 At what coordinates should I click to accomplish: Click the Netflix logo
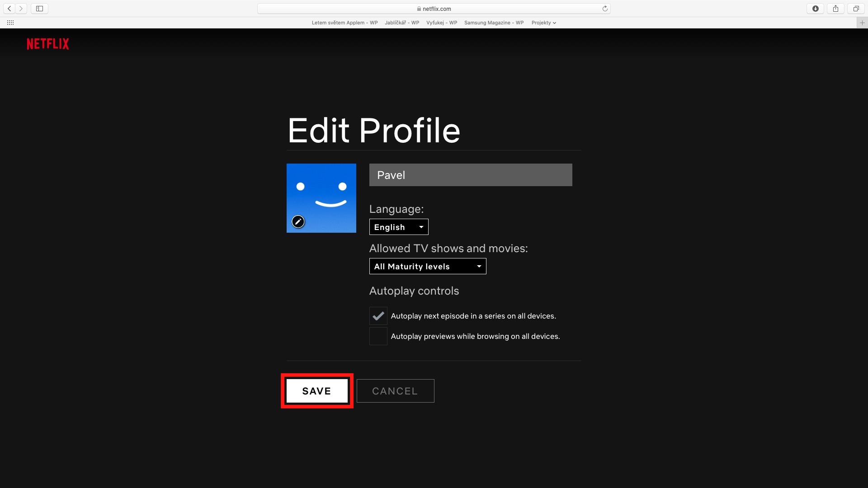tap(48, 44)
